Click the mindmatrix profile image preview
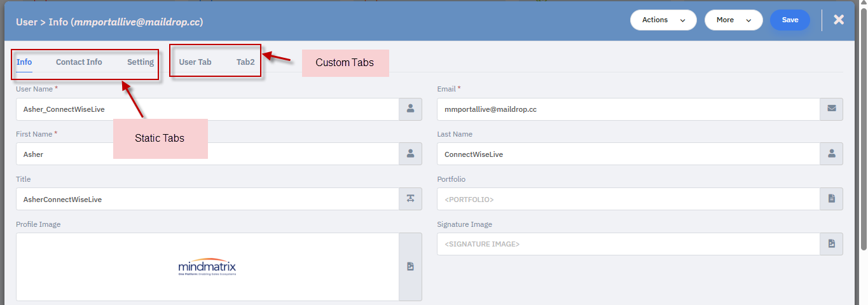Viewport: 868px width, 305px height. point(207,267)
